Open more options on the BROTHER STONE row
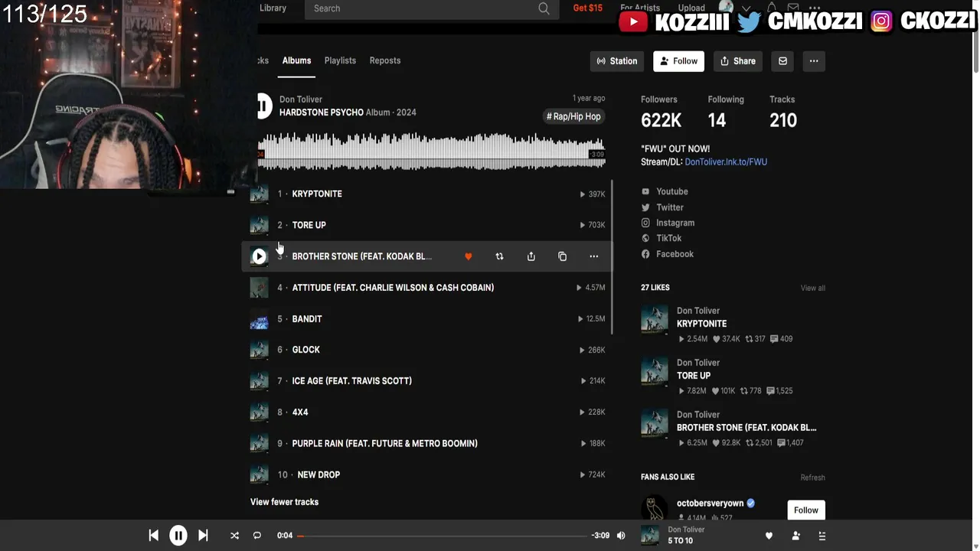The height and width of the screenshot is (551, 980). [x=593, y=256]
